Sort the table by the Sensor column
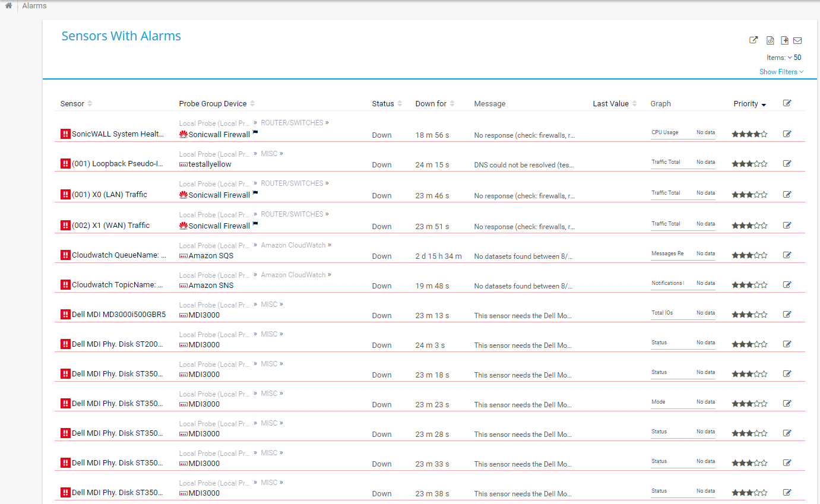Screen dimensions: 820x504 [x=76, y=104]
